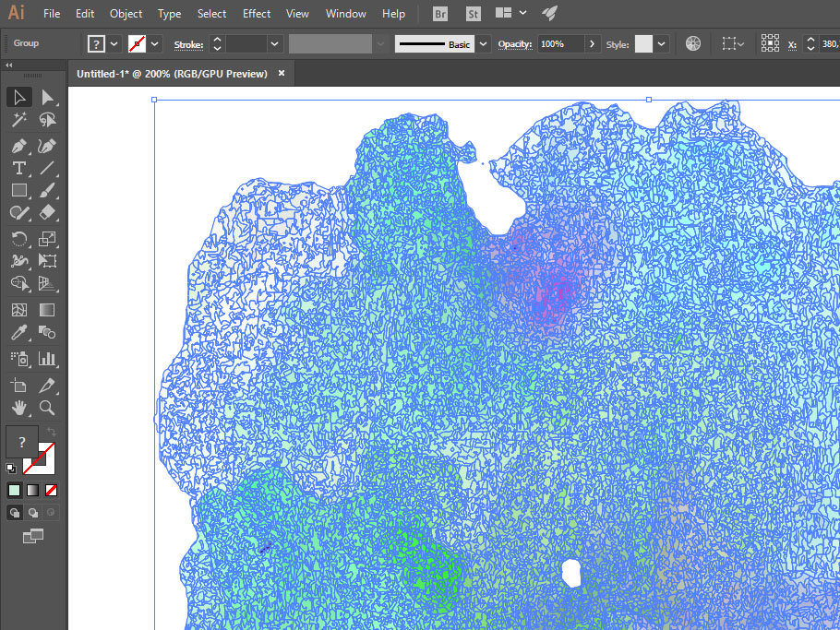Switch to the Untitled-1 document tab
Screen dimensions: 840x630
point(175,73)
